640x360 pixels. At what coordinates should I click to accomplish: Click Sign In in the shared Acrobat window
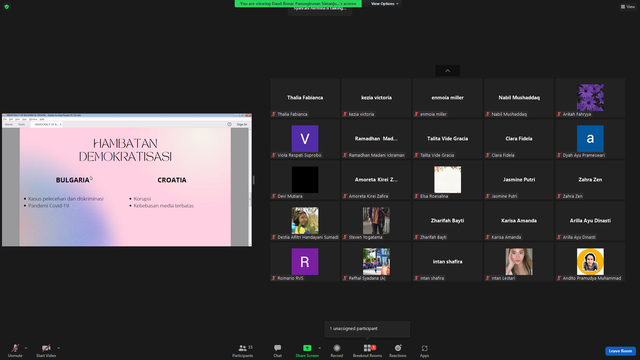point(242,124)
